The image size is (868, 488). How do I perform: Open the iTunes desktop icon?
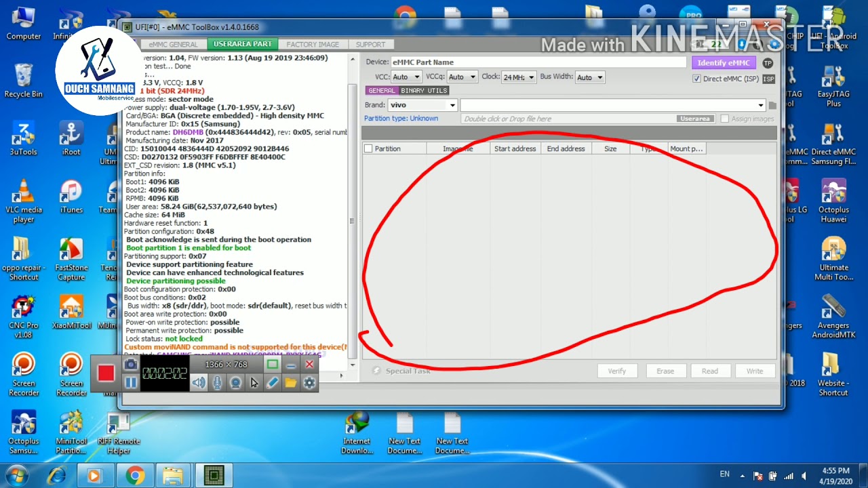click(71, 197)
